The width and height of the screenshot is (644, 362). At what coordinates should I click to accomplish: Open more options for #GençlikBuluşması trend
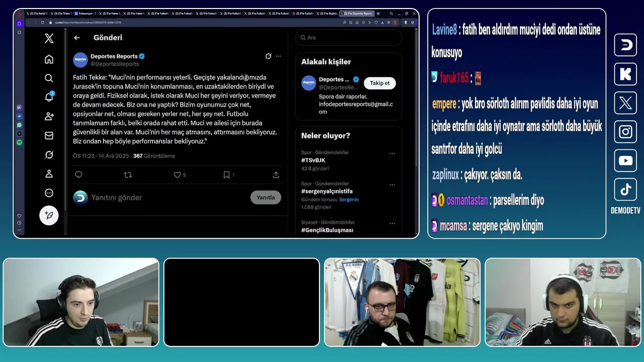(x=392, y=223)
